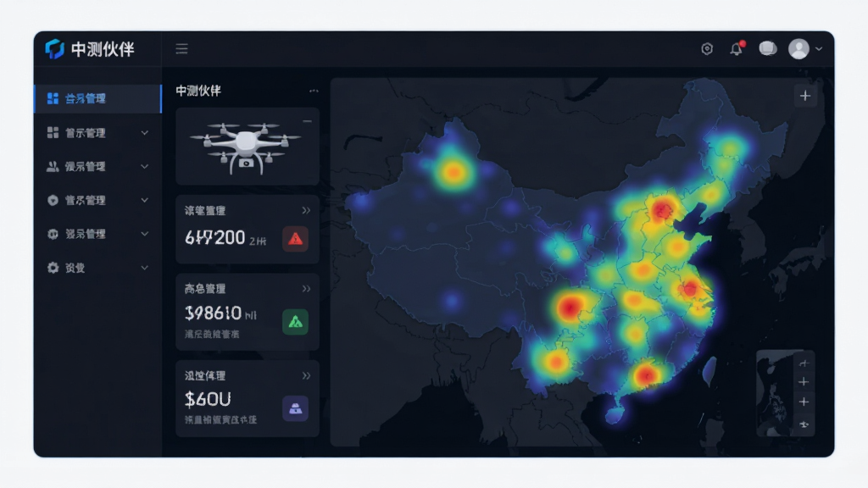Viewport: 868px width, 488px height.
Task: Open the sidebar item directly above the gear item
Action: click(x=98, y=234)
